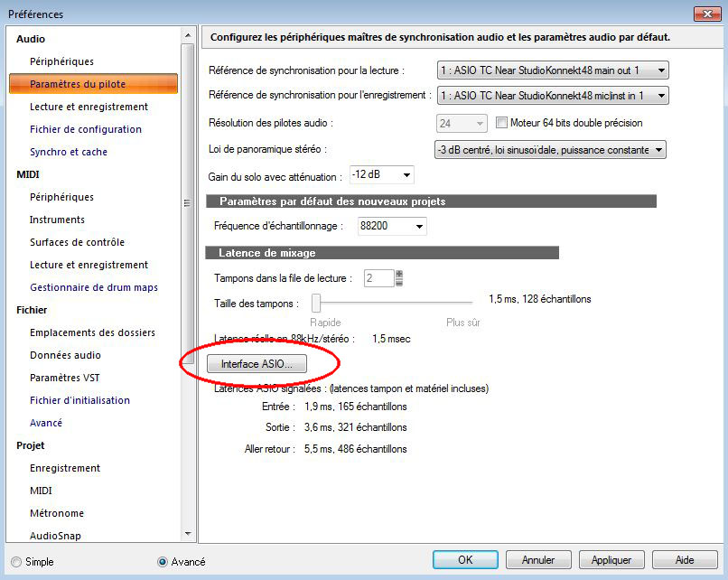Select Gestionnaire de drum maps

pyautogui.click(x=94, y=287)
